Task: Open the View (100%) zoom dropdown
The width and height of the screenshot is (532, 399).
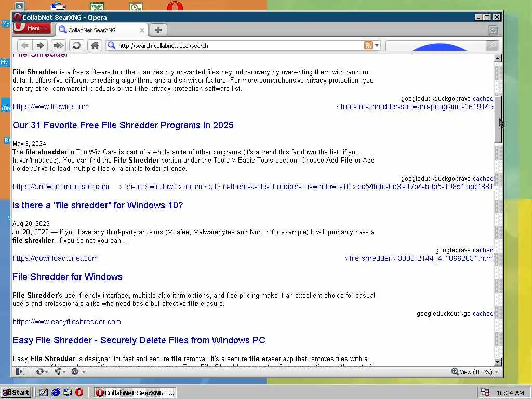Action: pyautogui.click(x=479, y=372)
